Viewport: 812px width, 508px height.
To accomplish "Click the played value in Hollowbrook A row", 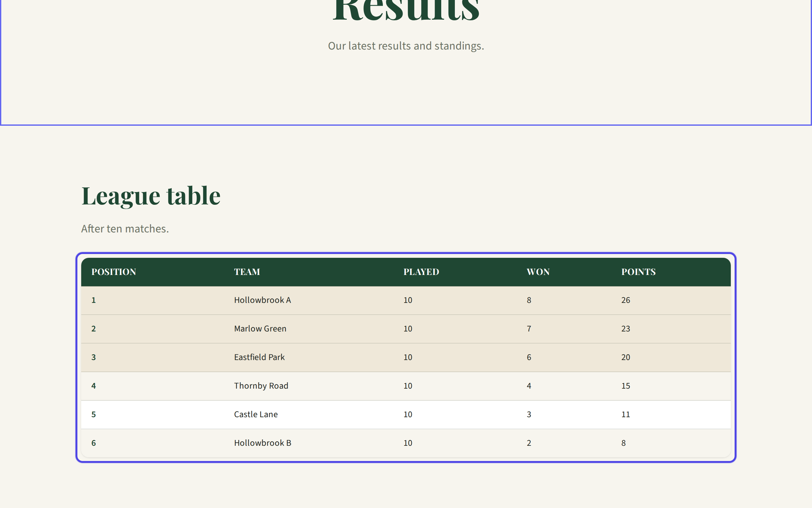I will click(408, 300).
